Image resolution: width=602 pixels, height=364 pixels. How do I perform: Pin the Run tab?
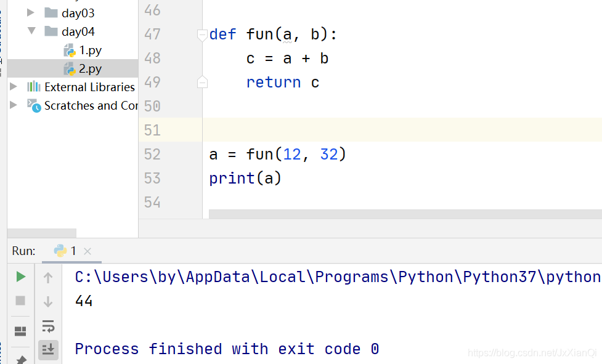[21, 360]
